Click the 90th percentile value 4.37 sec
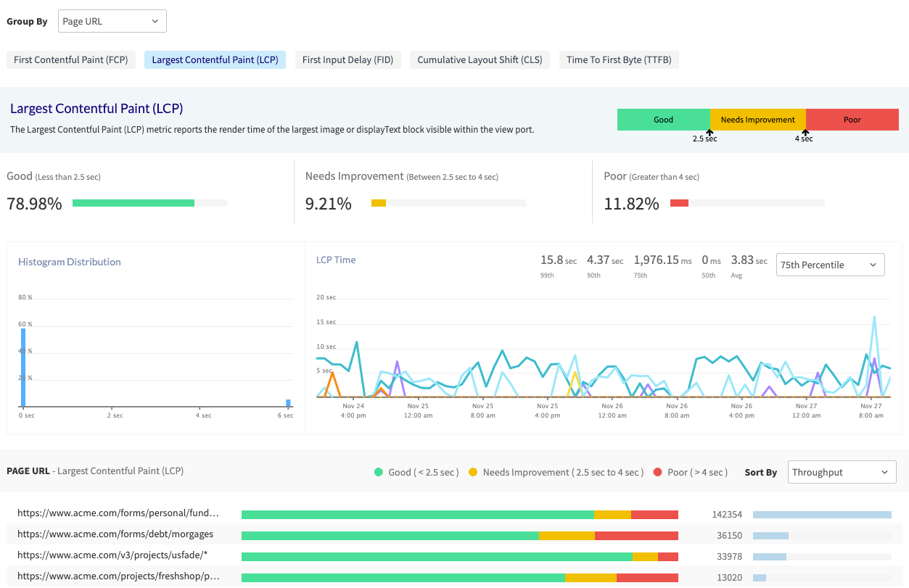This screenshot has width=909, height=588. click(x=605, y=260)
